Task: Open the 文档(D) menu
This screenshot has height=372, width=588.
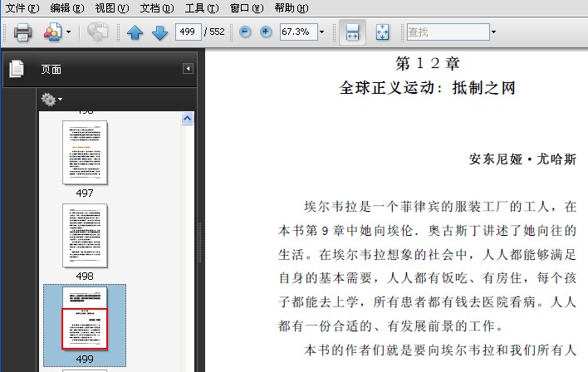Action: point(157,7)
